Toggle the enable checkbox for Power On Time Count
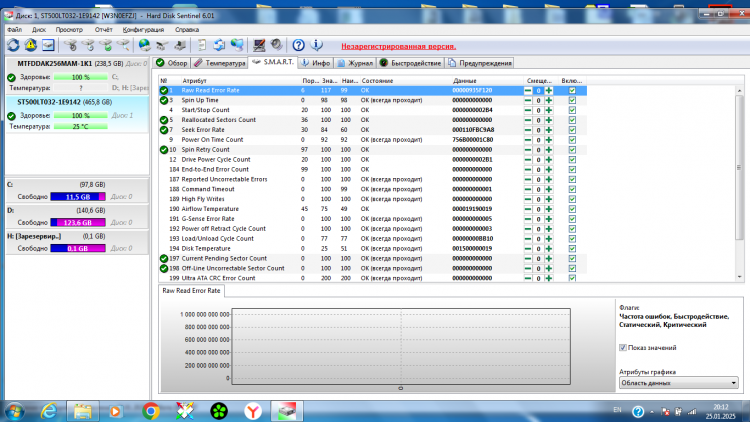 [x=572, y=140]
